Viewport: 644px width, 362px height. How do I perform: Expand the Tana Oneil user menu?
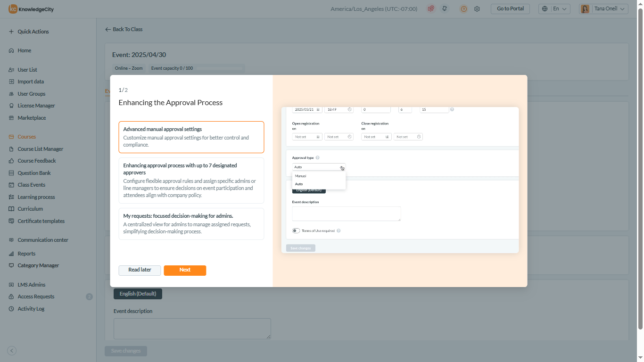point(603,9)
